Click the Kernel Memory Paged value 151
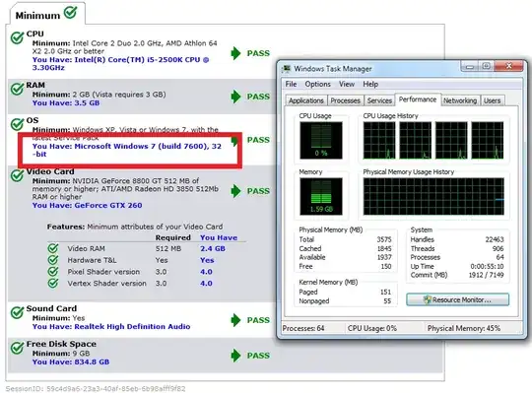 pos(386,292)
